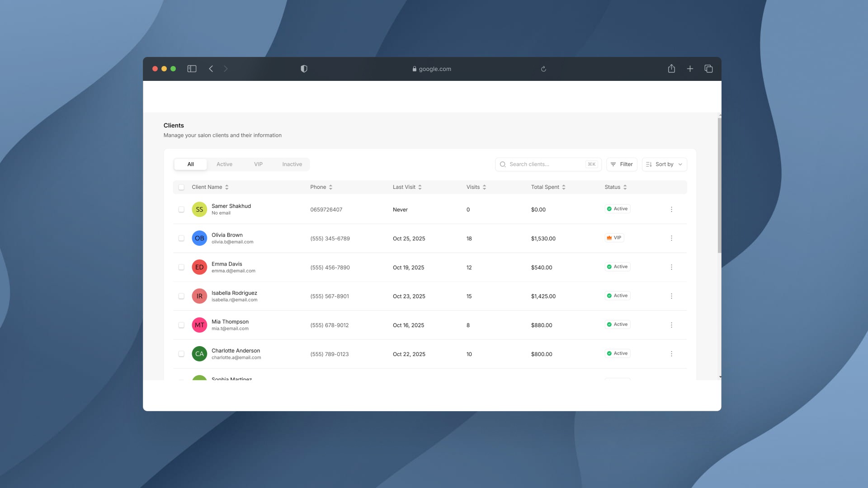
Task: Click the page vertical scrollbar
Action: coord(719,185)
